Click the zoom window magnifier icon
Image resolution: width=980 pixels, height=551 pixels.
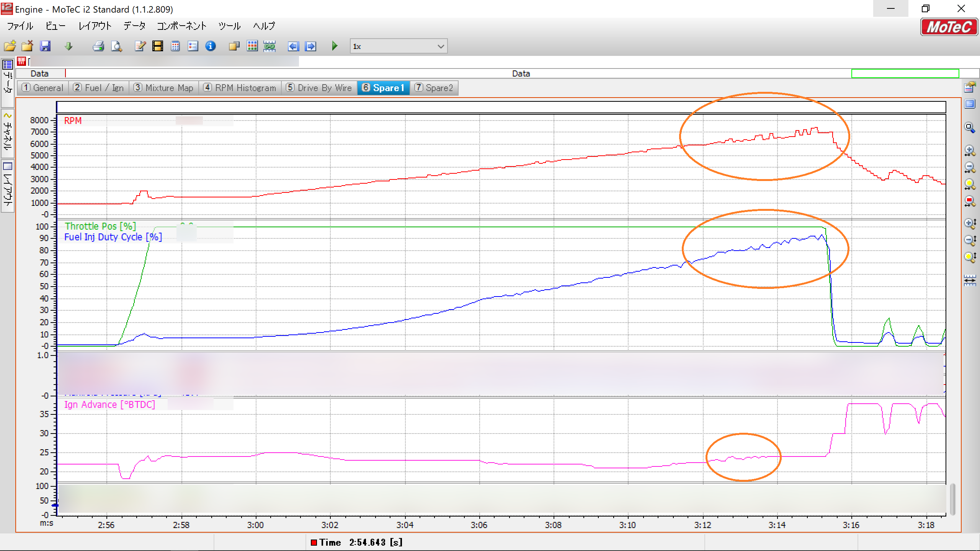coord(970,127)
